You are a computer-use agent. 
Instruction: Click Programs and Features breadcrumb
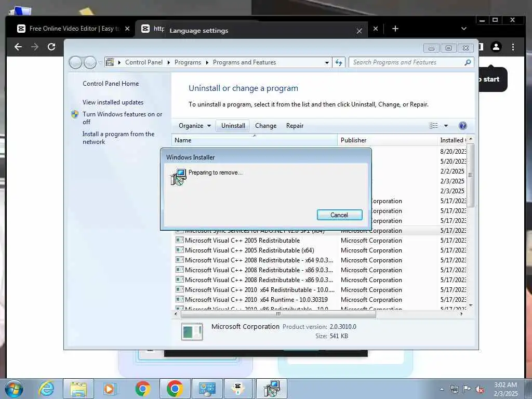[x=244, y=62]
